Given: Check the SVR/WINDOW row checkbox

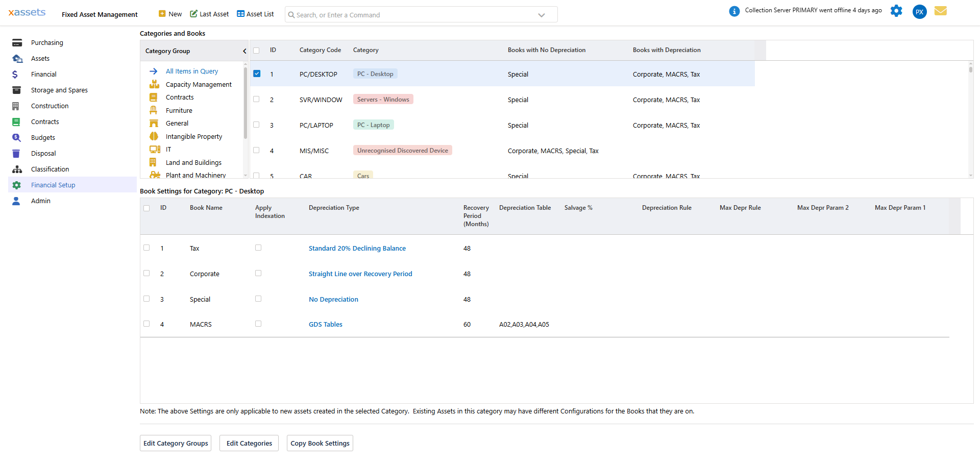Looking at the screenshot, I should point(256,99).
